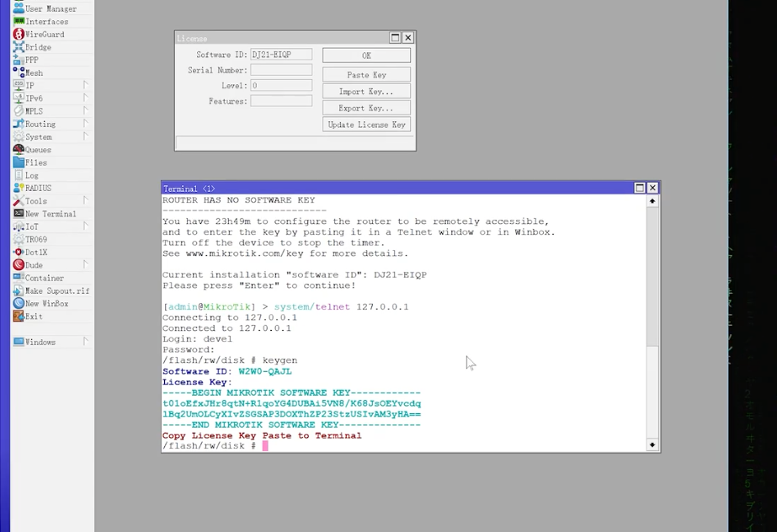Screen dimensions: 777x532
Task: Click the New Terminal icon
Action: [x=19, y=214]
